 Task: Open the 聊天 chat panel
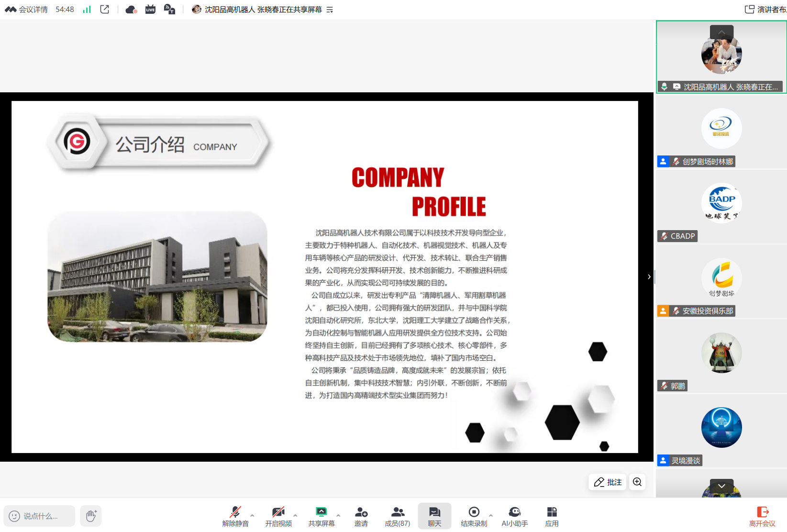pos(434,516)
